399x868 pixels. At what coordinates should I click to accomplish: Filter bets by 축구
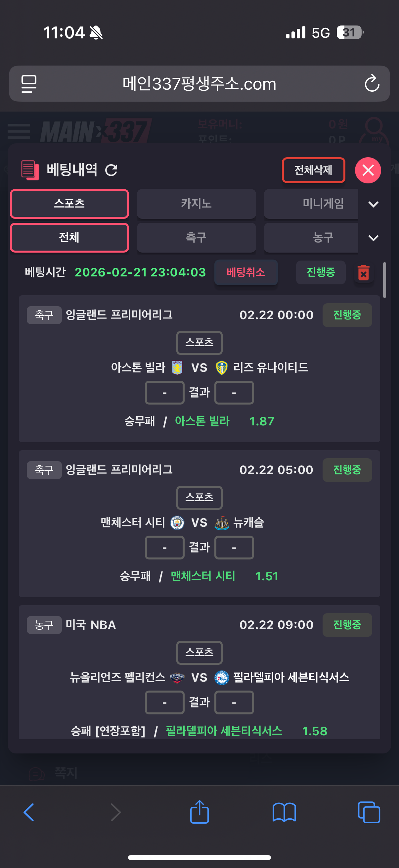[x=196, y=238]
